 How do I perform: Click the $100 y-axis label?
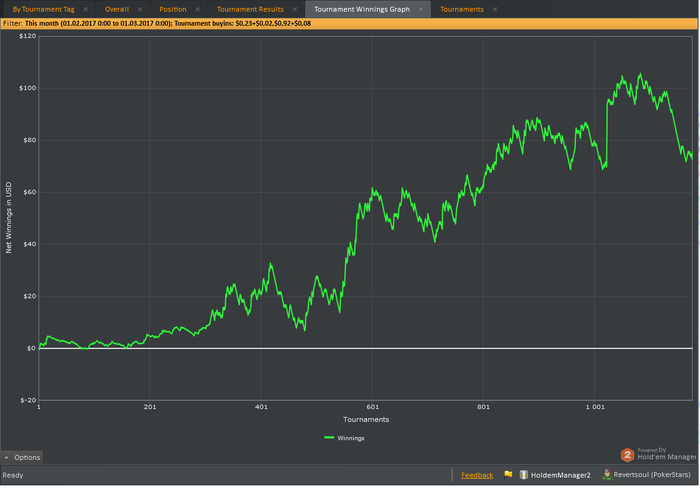[x=28, y=88]
